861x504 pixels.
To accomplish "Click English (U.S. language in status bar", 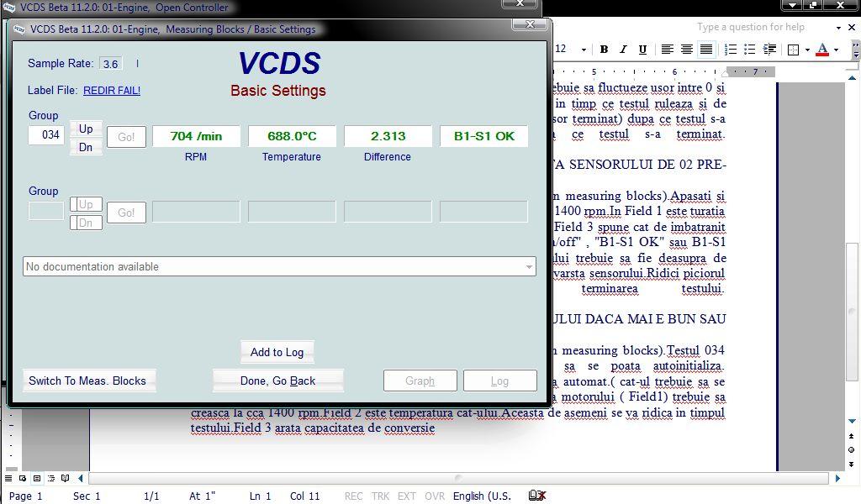I will (482, 496).
